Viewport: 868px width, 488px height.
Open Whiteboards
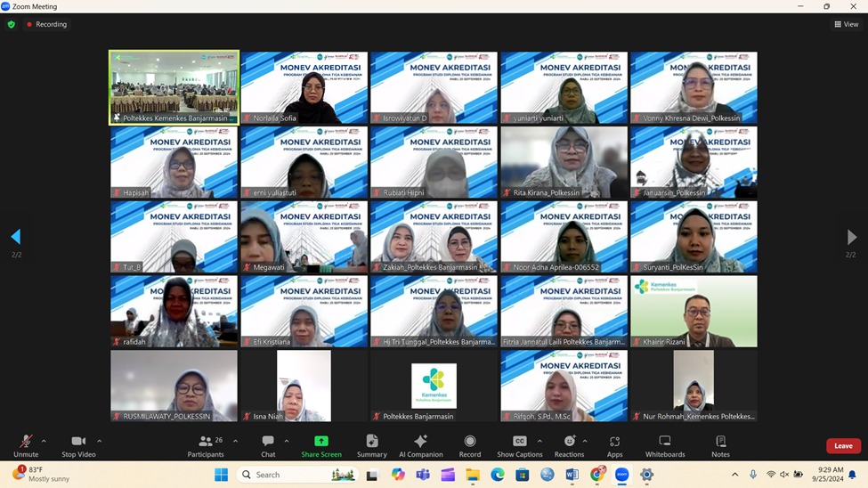(664, 445)
